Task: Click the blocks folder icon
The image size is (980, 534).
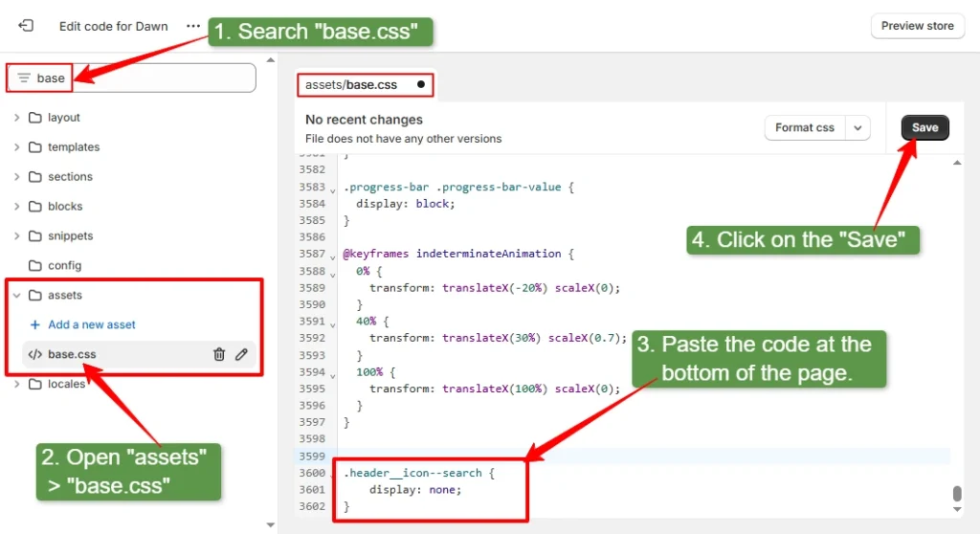Action: coord(35,207)
